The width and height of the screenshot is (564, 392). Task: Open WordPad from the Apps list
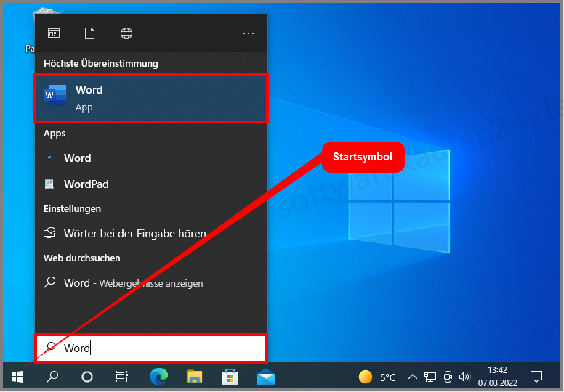(x=86, y=184)
